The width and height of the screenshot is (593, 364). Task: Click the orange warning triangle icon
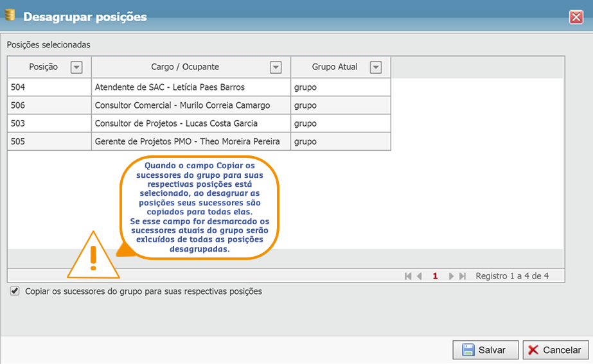93,256
